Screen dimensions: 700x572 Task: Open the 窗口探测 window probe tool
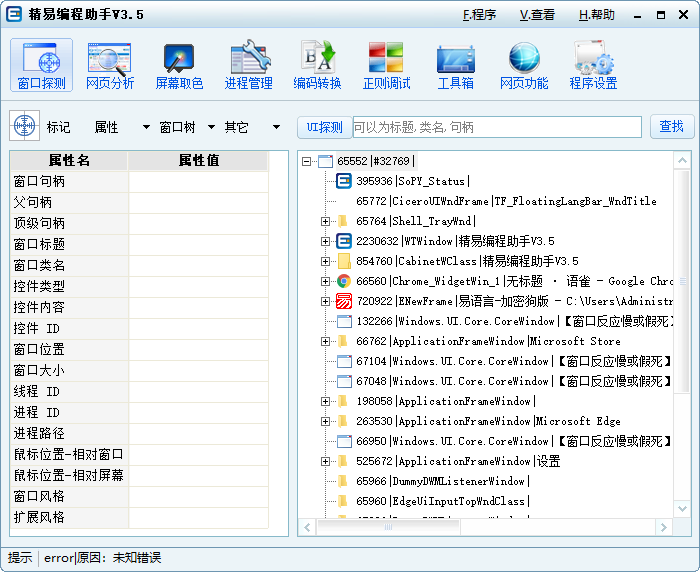tap(41, 65)
